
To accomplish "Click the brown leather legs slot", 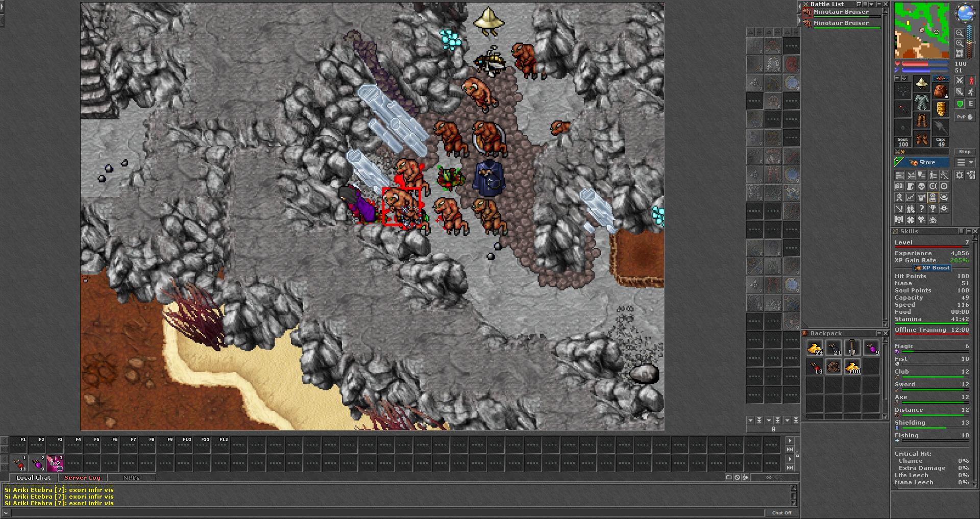I will pyautogui.click(x=921, y=121).
